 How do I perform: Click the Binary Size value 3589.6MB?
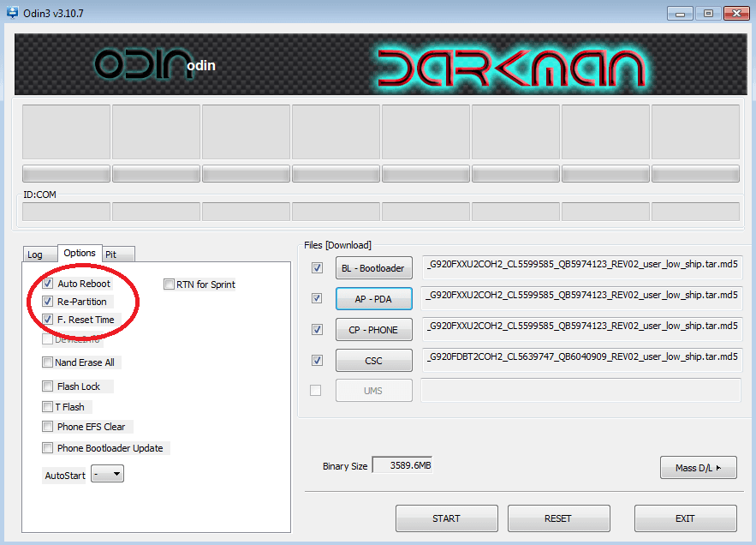click(x=402, y=465)
